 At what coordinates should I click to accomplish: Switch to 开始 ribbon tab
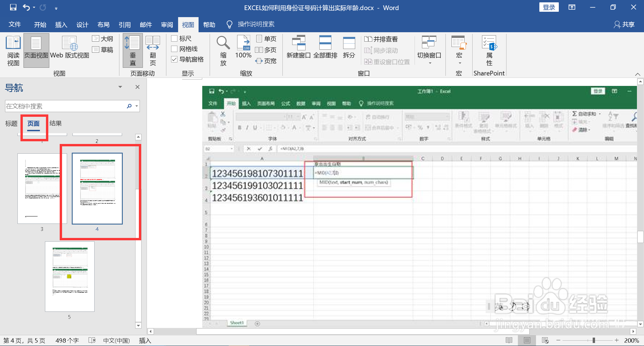click(40, 25)
